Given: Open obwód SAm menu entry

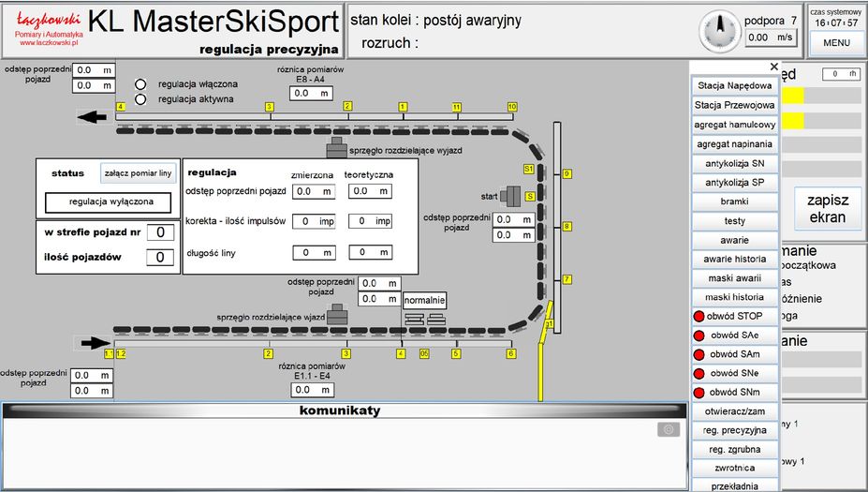Looking at the screenshot, I should point(735,354).
